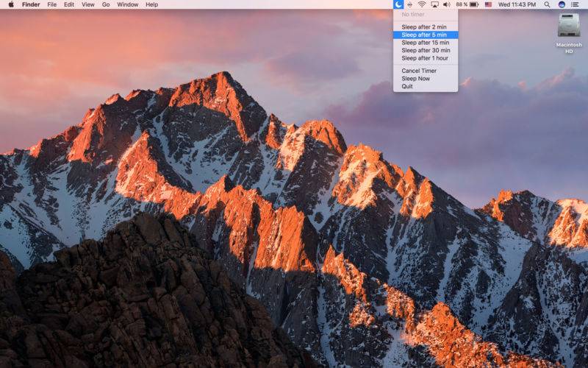Choose Sleep after 1 hour
Viewport: 588px width, 368px height.
click(x=426, y=58)
